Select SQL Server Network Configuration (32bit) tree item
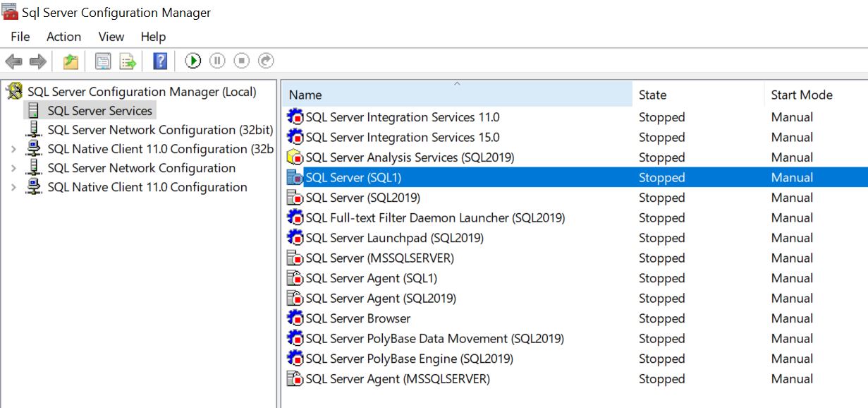The image size is (868, 408). [x=160, y=130]
